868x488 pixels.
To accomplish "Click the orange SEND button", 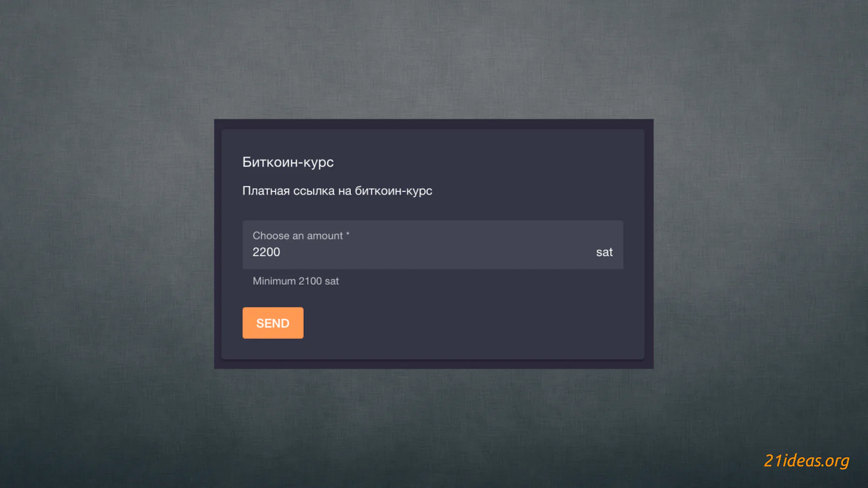I will [x=273, y=323].
